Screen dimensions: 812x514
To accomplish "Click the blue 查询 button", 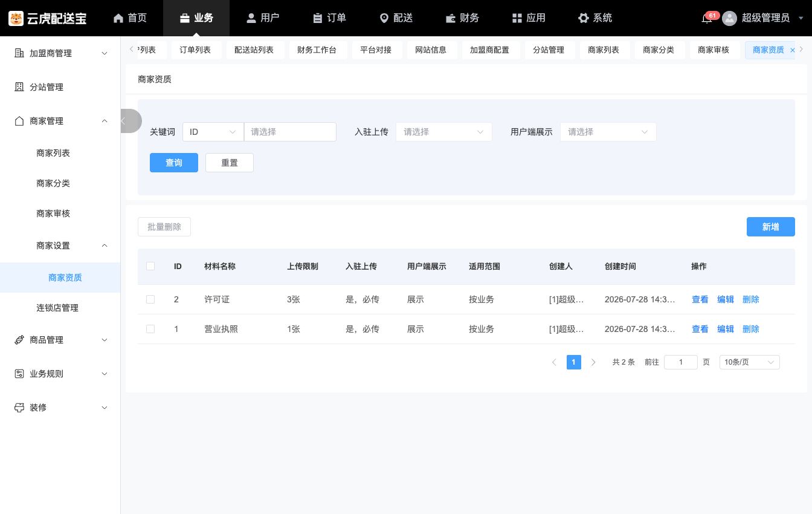I will pyautogui.click(x=174, y=163).
